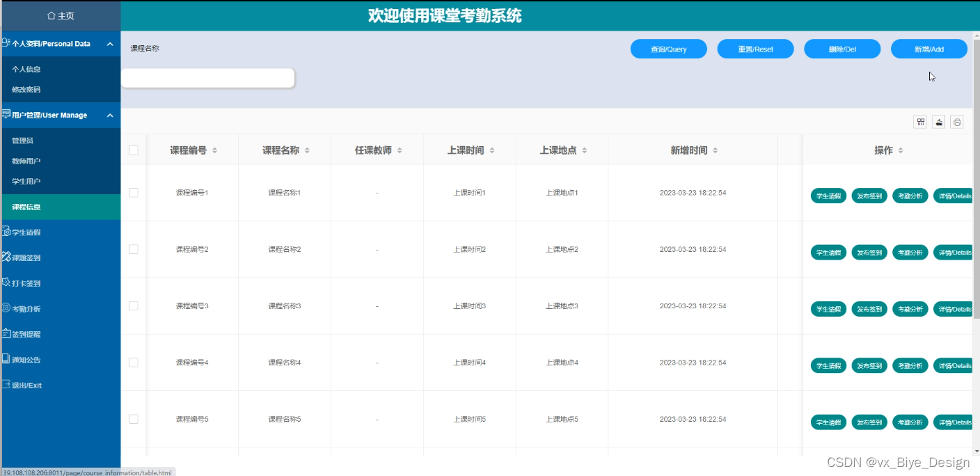Image resolution: width=980 pixels, height=476 pixels.
Task: Sort by the 上课时间 column arrows
Action: point(492,150)
